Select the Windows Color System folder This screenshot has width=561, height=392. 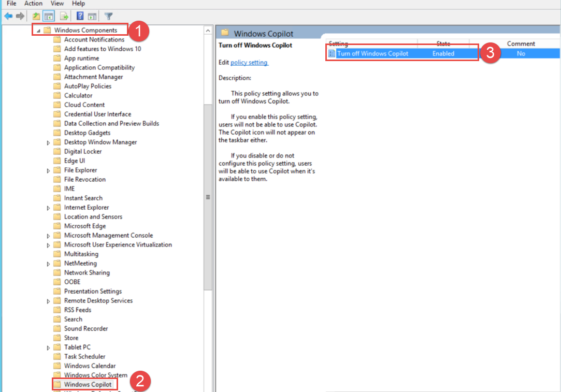95,375
